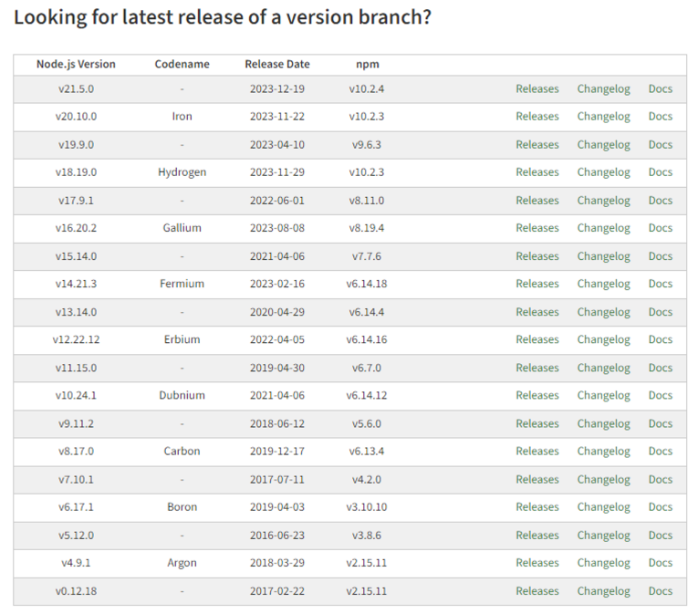
Task: Open Docs for v18.19.0
Action: point(660,172)
